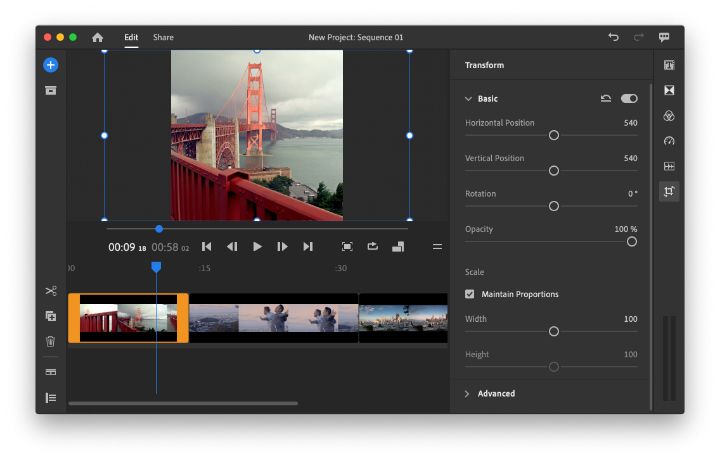Switch to the Share tab
Viewport: 720px width, 461px height.
(163, 38)
